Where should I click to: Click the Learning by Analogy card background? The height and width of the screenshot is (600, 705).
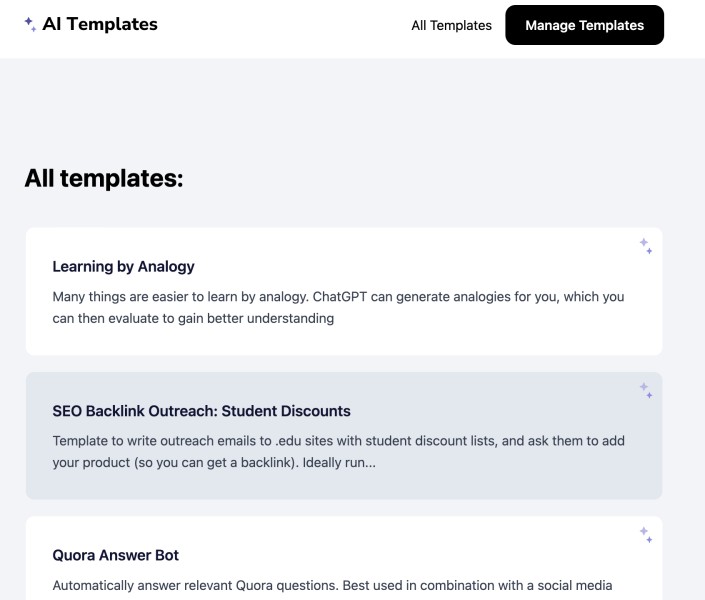(x=344, y=291)
